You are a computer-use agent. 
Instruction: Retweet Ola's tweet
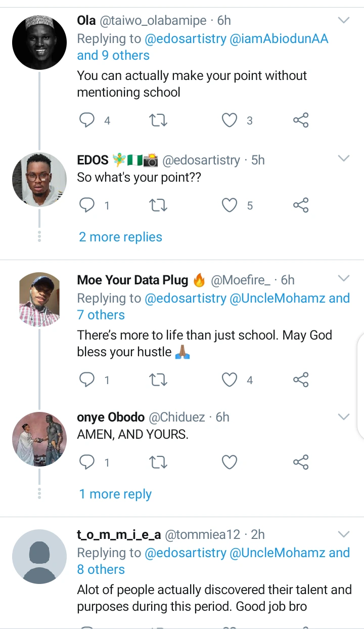159,120
